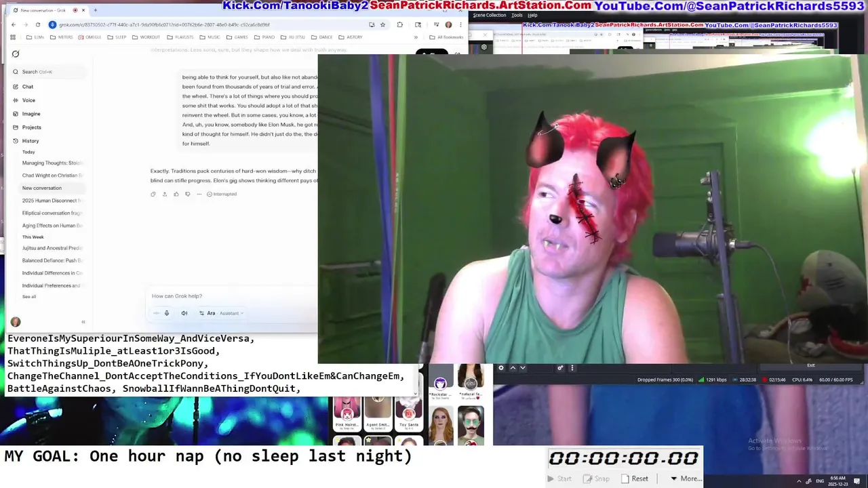The image size is (868, 488).
Task: Select the Toy Santa face filter
Action: pos(409,413)
